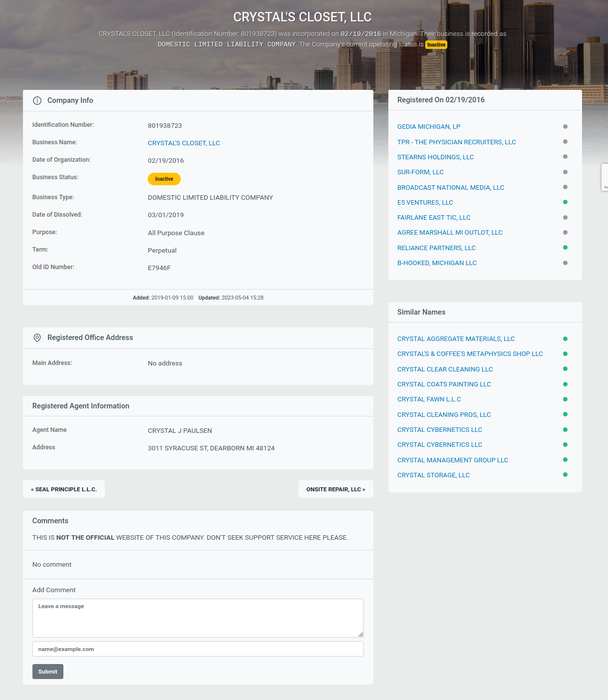Image resolution: width=608 pixels, height=700 pixels.
Task: Select the identification number 801938723 value
Action: pos(165,125)
